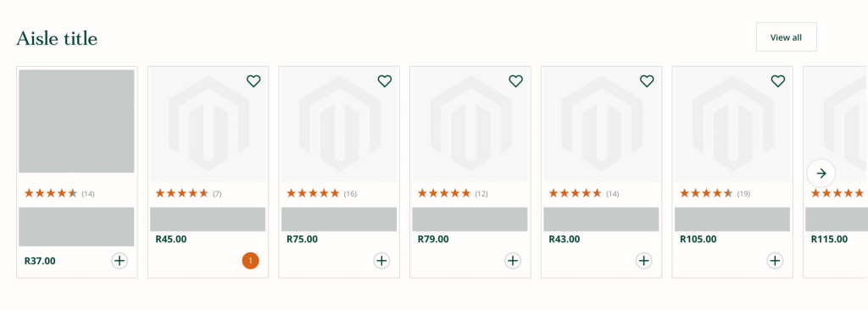The image size is (868, 310).
Task: Open the Aisle title heading
Action: pyautogui.click(x=57, y=38)
